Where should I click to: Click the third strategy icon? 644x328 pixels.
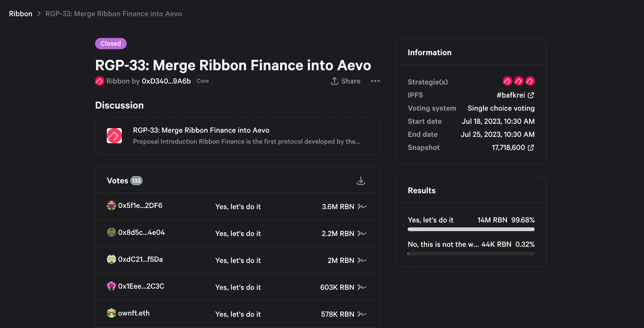pyautogui.click(x=530, y=81)
